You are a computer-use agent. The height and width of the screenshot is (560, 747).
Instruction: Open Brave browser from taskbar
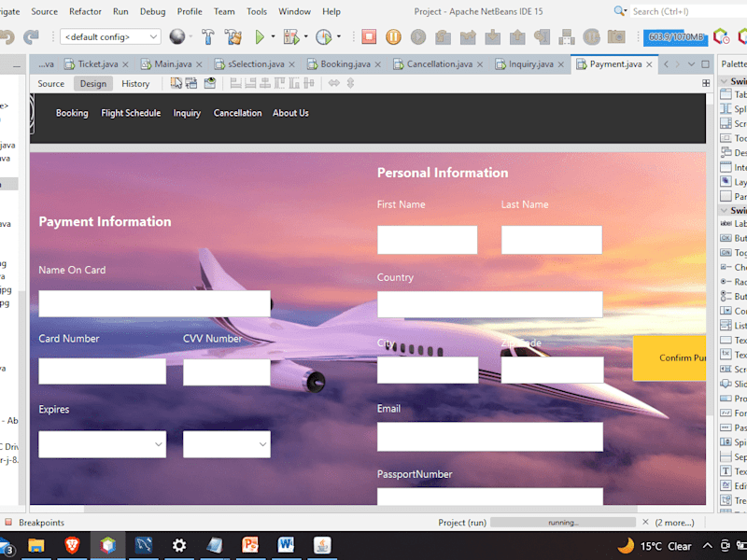pos(72,545)
